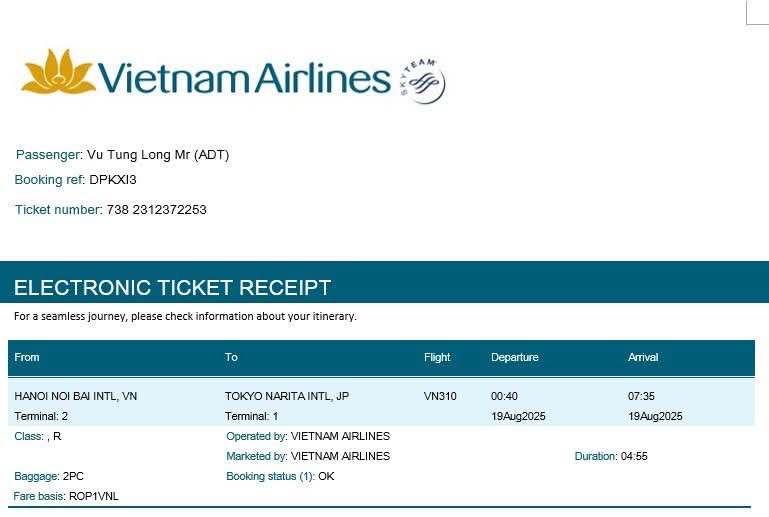The image size is (769, 517).
Task: Click the Booking status OK text
Action: 326,476
